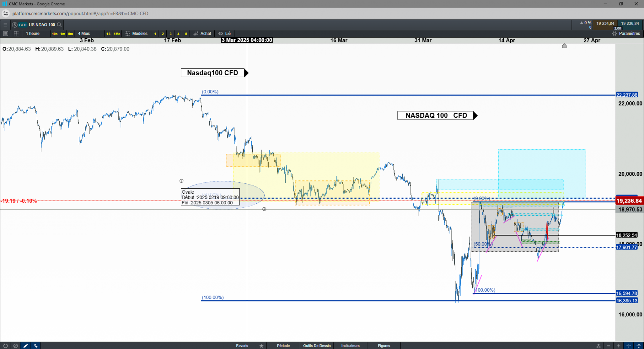
Task: Click the clear drawings circle-slash icon
Action: 15,346
